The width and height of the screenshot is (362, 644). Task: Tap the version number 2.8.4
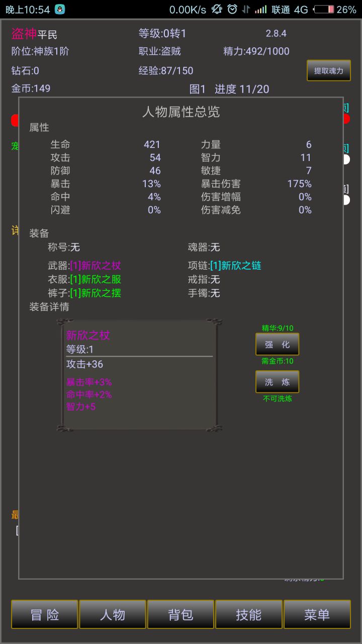(x=276, y=34)
